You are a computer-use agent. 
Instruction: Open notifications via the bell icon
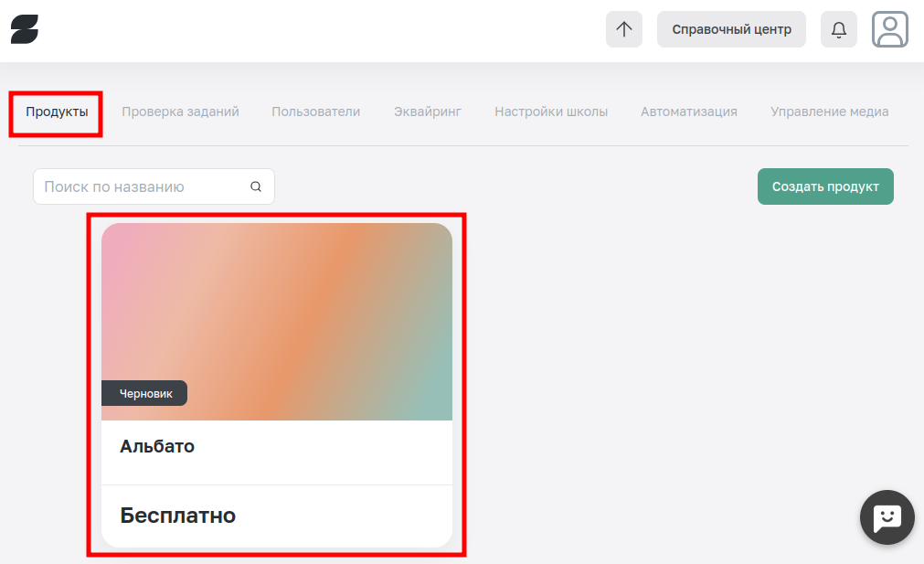pos(838,29)
